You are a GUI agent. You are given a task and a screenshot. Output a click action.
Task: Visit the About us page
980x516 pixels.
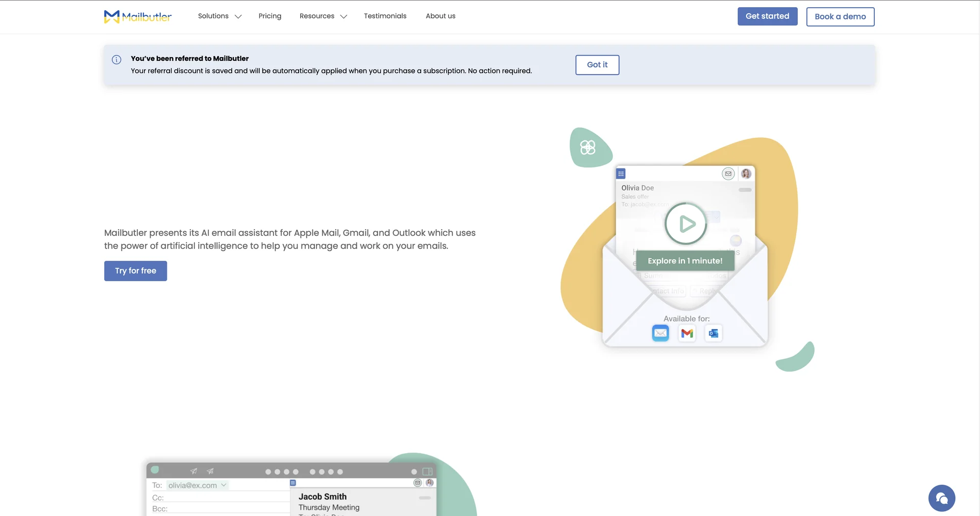click(440, 16)
